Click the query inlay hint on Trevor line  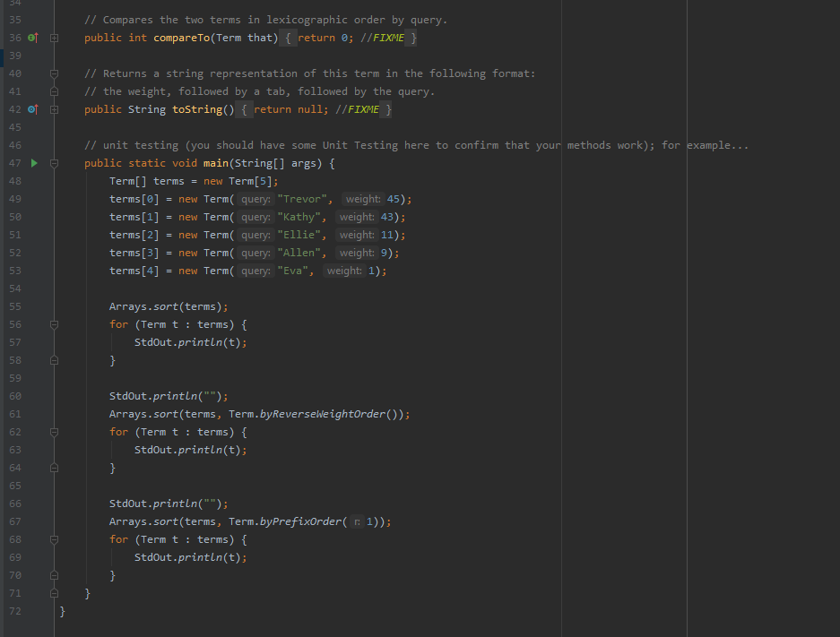(x=255, y=198)
